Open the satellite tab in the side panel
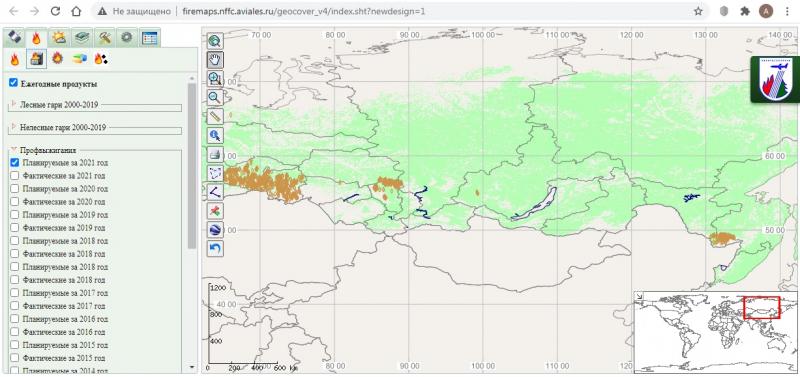The height and width of the screenshot is (377, 800). (x=14, y=37)
